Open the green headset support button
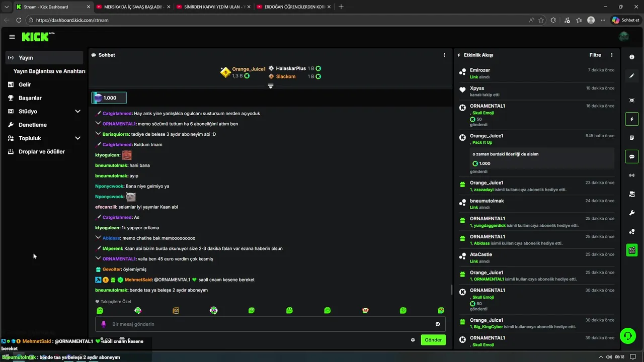The width and height of the screenshot is (644, 362). [627, 335]
